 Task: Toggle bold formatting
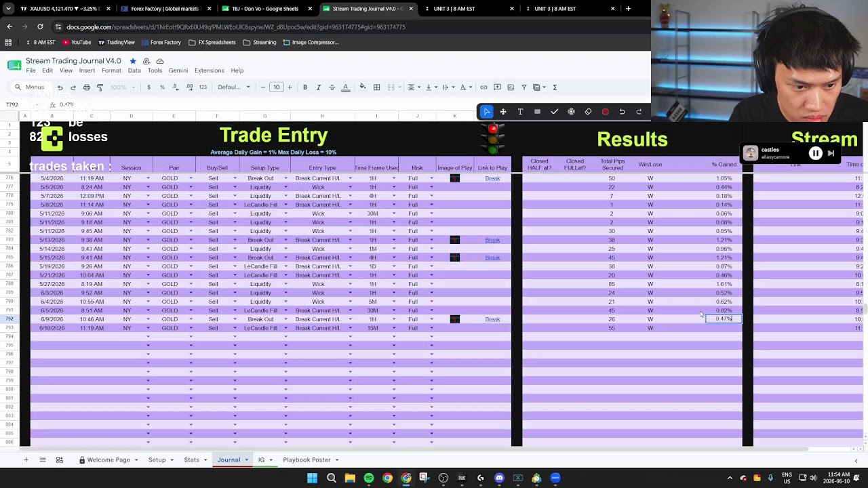[x=305, y=87]
